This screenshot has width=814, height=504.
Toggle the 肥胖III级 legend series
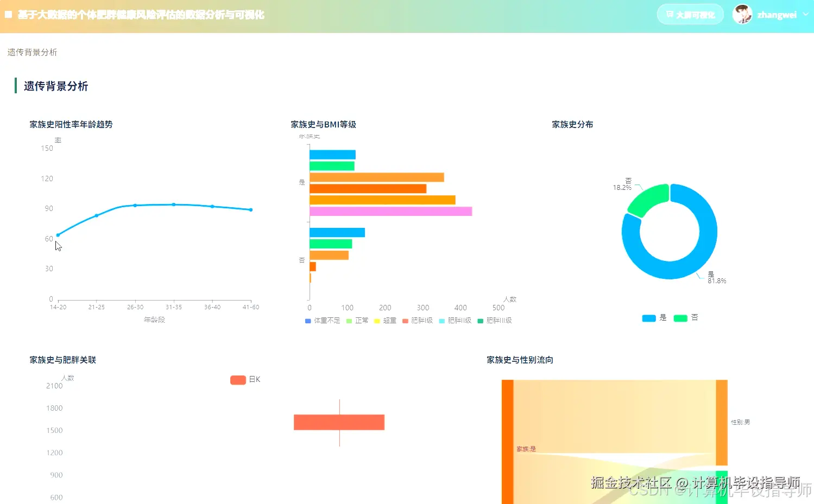[x=495, y=321]
